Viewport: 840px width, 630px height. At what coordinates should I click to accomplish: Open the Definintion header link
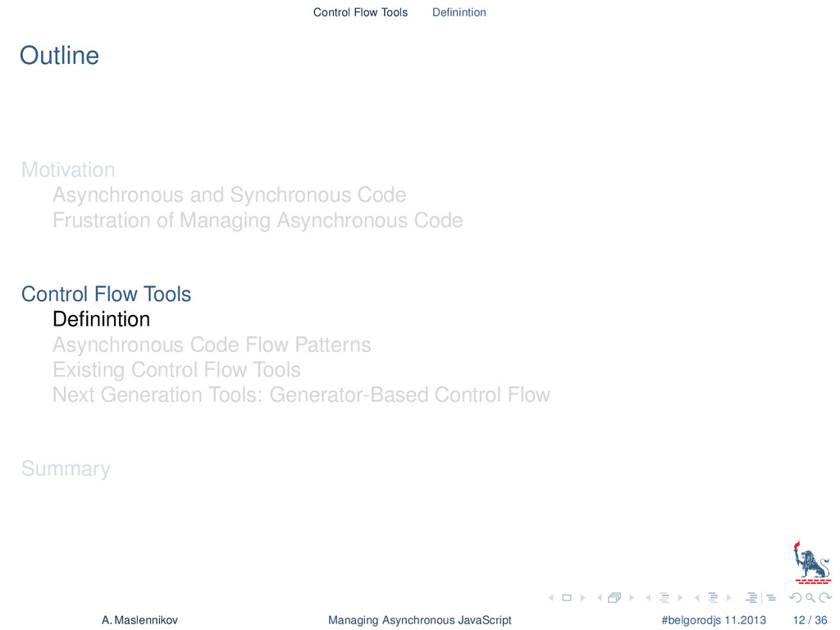(x=459, y=12)
